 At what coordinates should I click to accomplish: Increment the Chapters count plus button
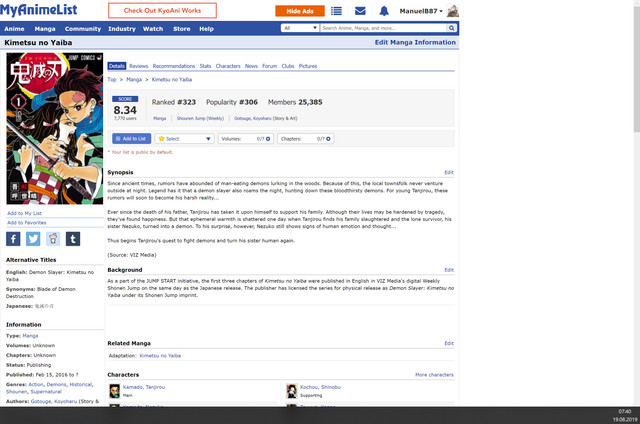(x=328, y=139)
